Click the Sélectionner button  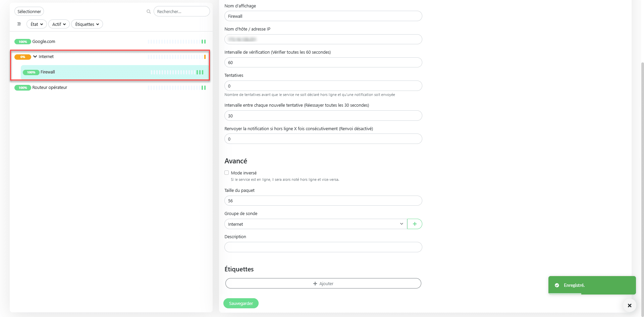click(x=29, y=11)
